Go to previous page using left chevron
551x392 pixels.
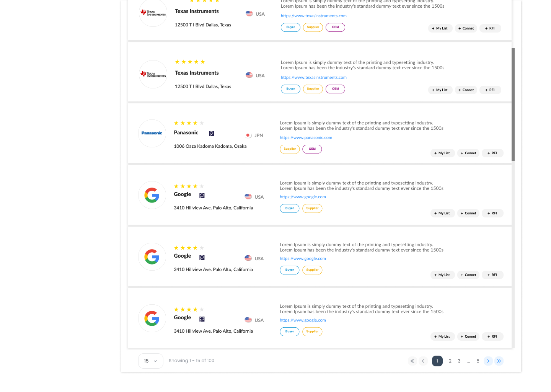(x=423, y=361)
